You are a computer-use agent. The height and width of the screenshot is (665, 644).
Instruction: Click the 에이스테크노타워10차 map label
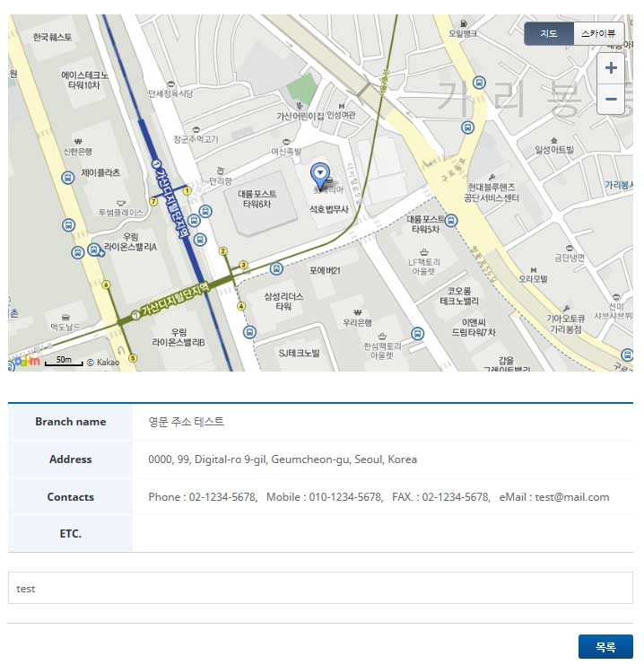[84, 80]
